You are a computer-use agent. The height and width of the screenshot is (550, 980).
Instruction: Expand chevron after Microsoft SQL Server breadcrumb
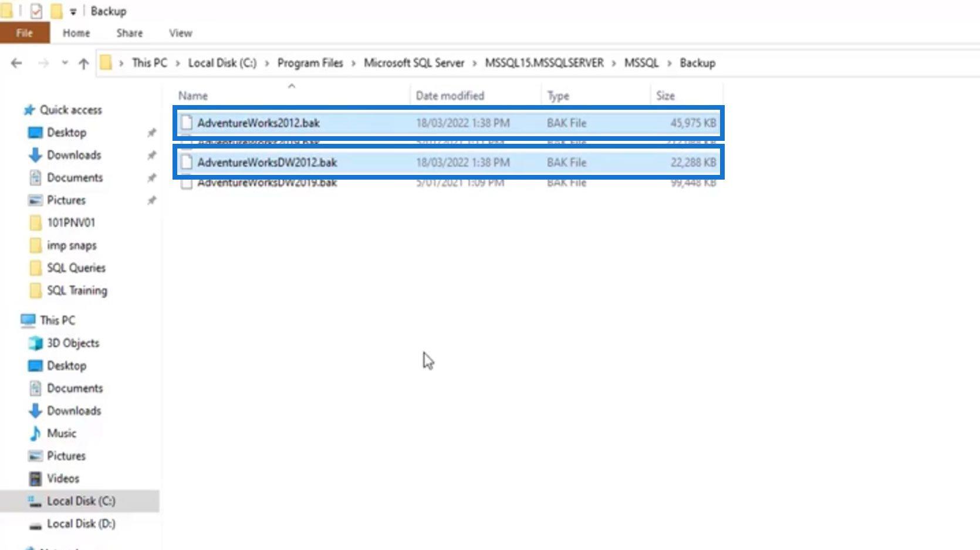tap(474, 63)
